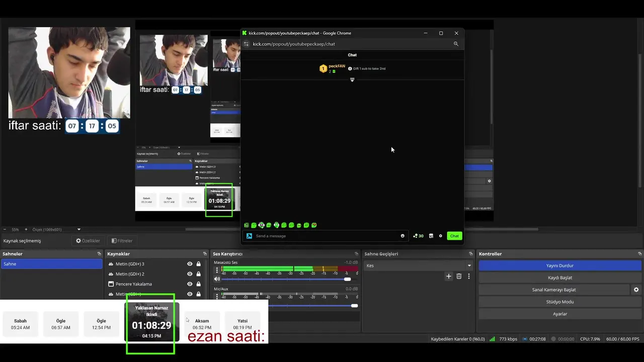Open transition three-dot properties menu

469,276
